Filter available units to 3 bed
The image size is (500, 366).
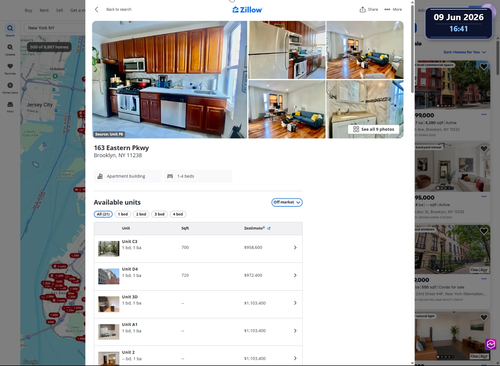tap(159, 214)
